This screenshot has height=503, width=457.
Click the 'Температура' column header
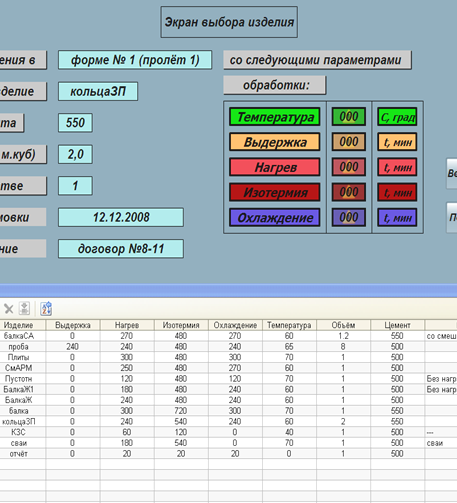289,325
